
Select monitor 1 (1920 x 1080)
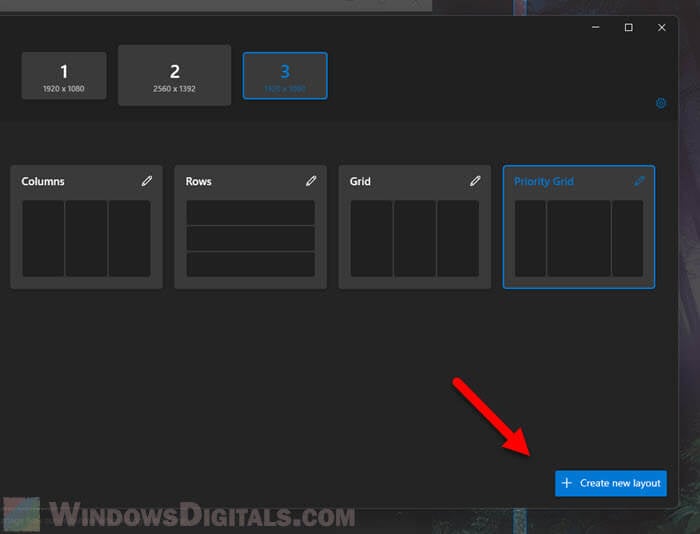pyautogui.click(x=64, y=75)
